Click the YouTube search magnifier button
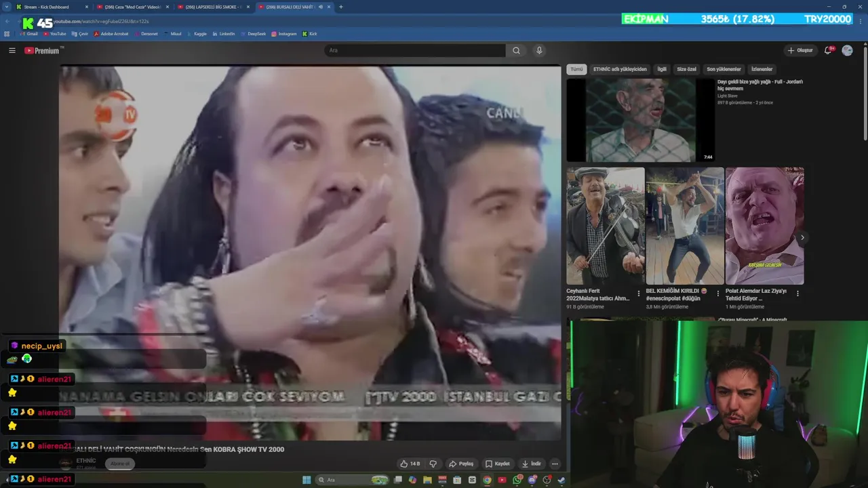 pyautogui.click(x=516, y=50)
